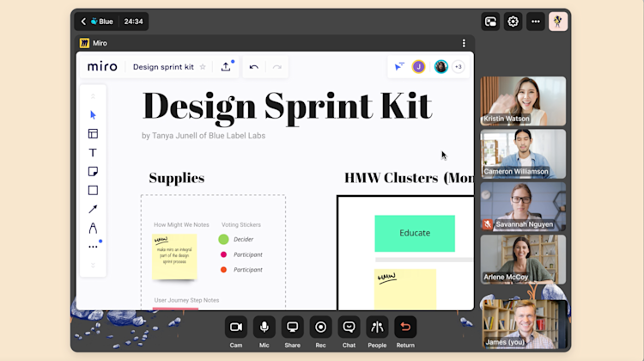This screenshot has width=644, height=361.
Task: Redo the last action
Action: point(276,66)
